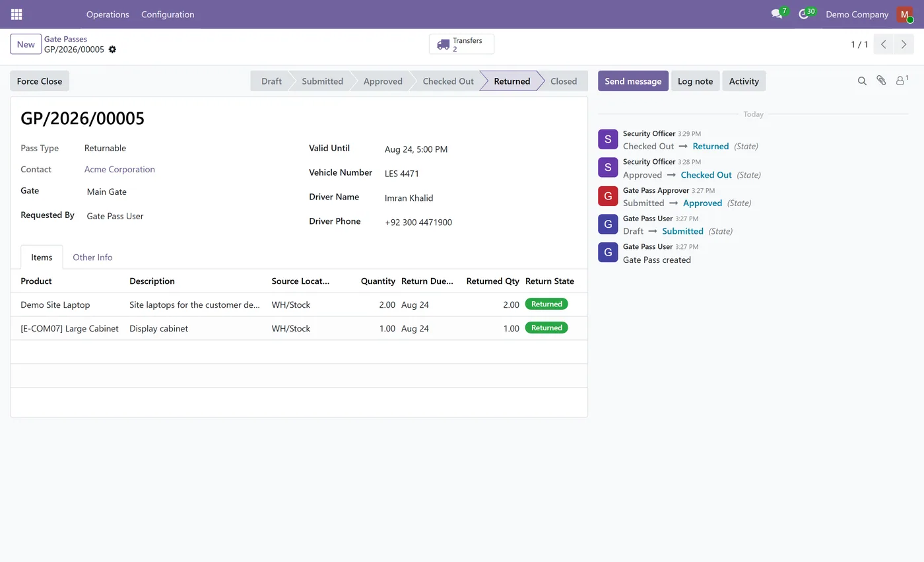
Task: Open the gear actions menu beside GP/2026/00005
Action: pos(112,50)
